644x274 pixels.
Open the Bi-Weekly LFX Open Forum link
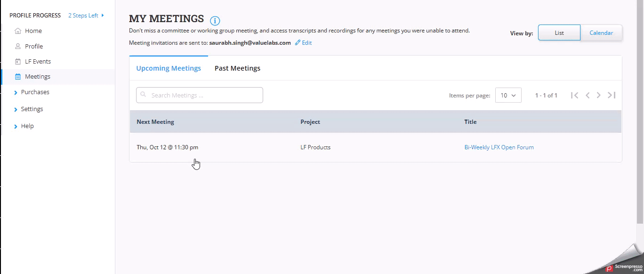[x=499, y=147]
